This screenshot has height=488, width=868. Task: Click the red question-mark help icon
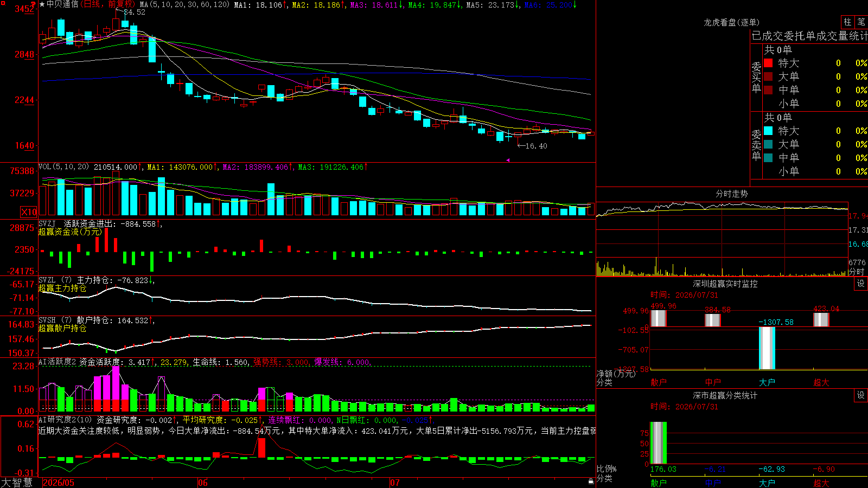pos(33,4)
